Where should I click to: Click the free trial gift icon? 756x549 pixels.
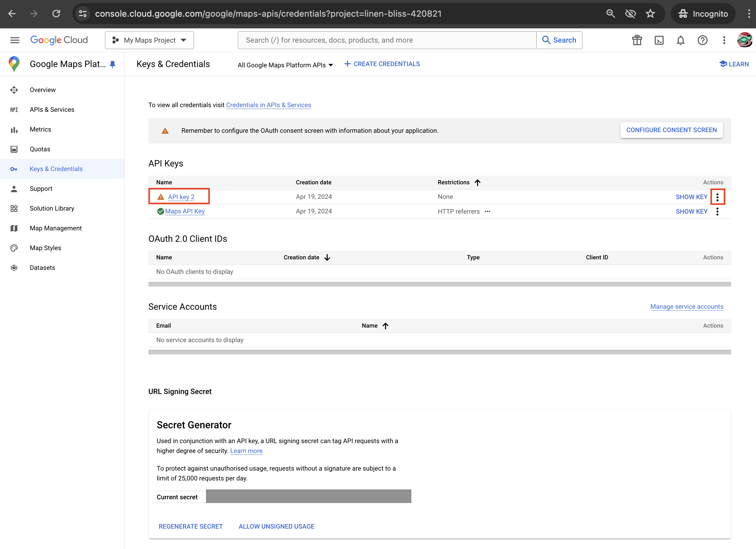pos(637,40)
